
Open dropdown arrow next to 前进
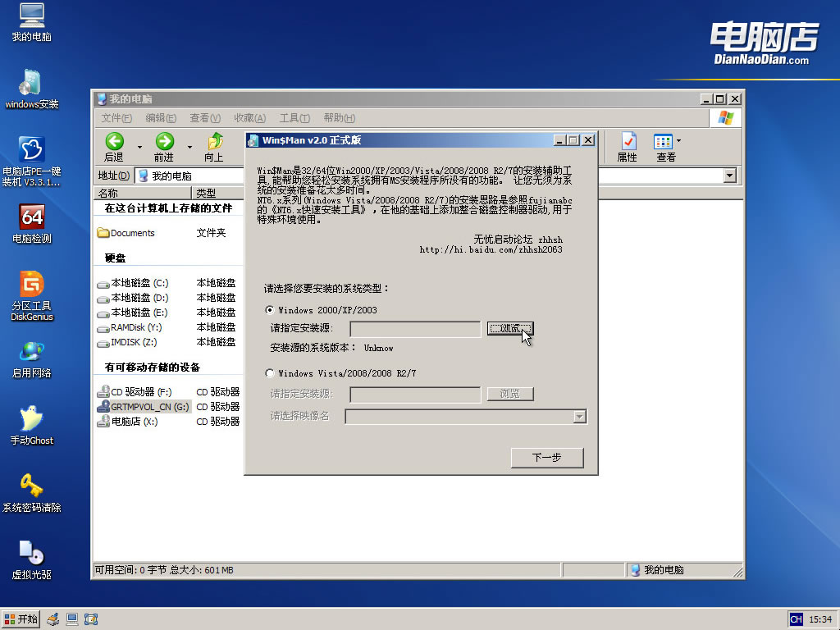tap(189, 147)
